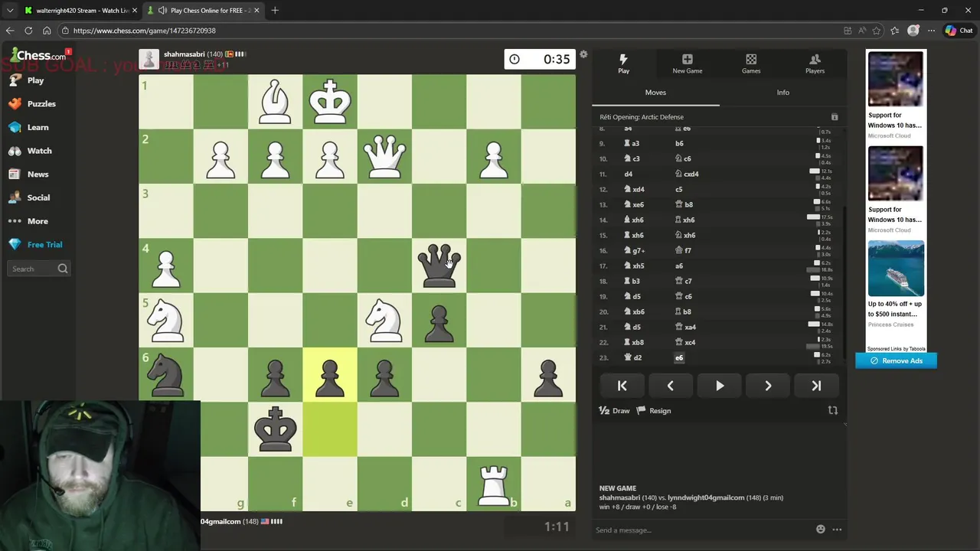Click the opening explorer book icon
Screen dimensions: 980x551
click(835, 117)
